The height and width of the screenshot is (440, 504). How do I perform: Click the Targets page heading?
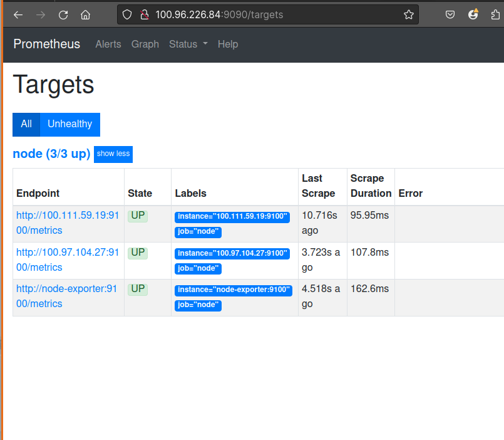tap(53, 85)
